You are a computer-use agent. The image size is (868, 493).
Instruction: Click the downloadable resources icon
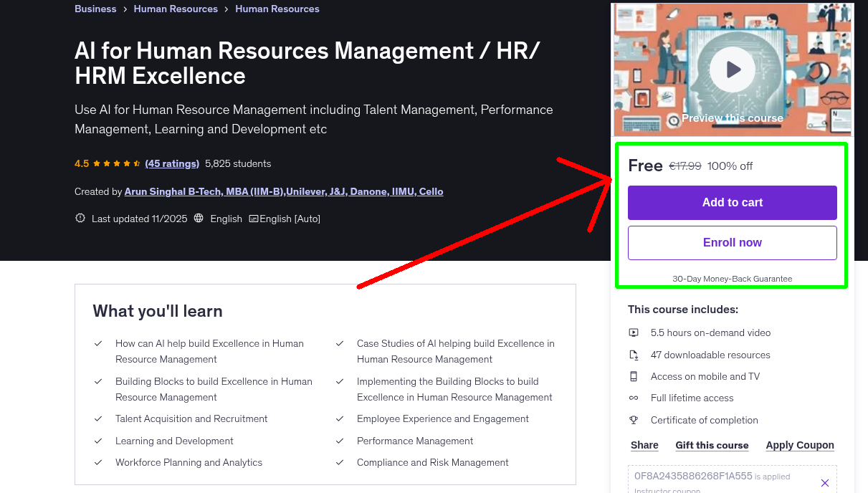point(634,354)
